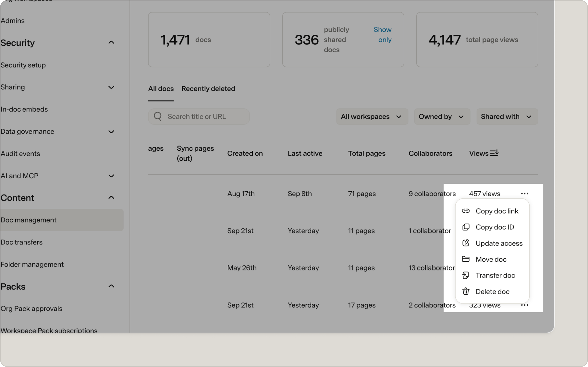Open Audit events in the sidebar

click(x=20, y=154)
